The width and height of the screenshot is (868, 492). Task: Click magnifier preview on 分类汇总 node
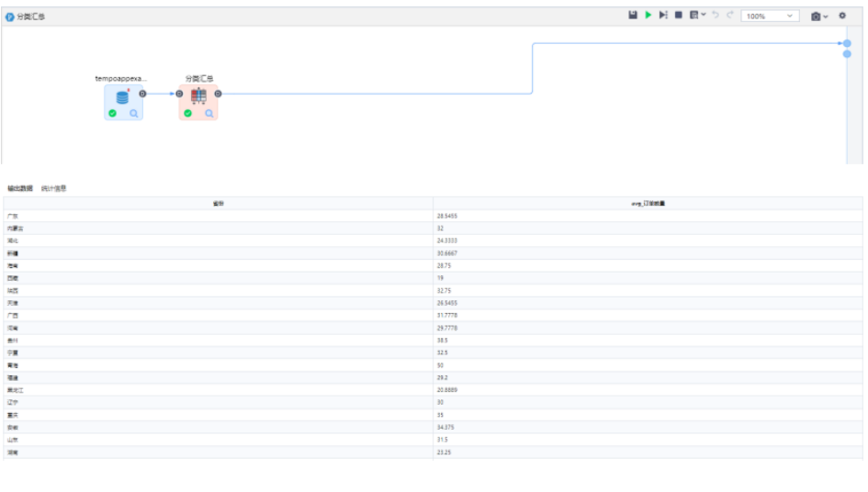[x=209, y=114]
